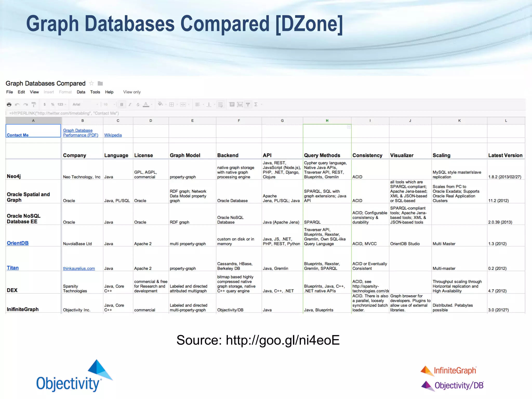Open the Data menu
Image resolution: width=532 pixels, height=399 pixels.
81,92
